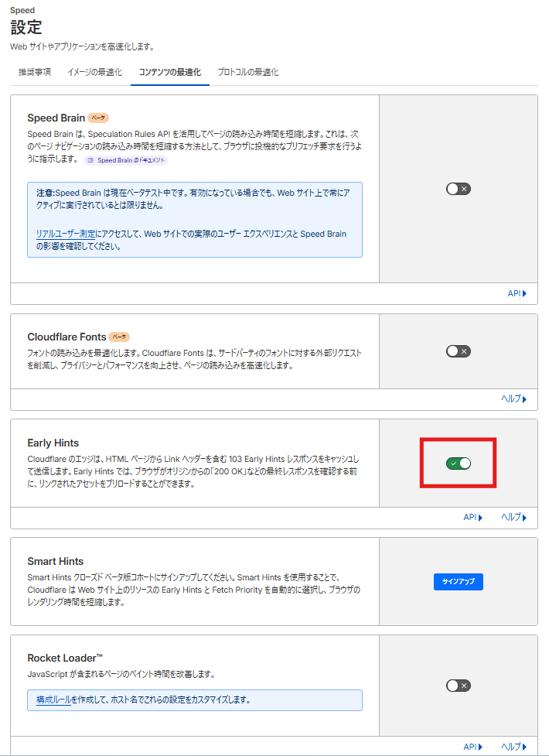This screenshot has height=756, width=549.
Task: Disable the Early Hints toggle
Action: [458, 464]
